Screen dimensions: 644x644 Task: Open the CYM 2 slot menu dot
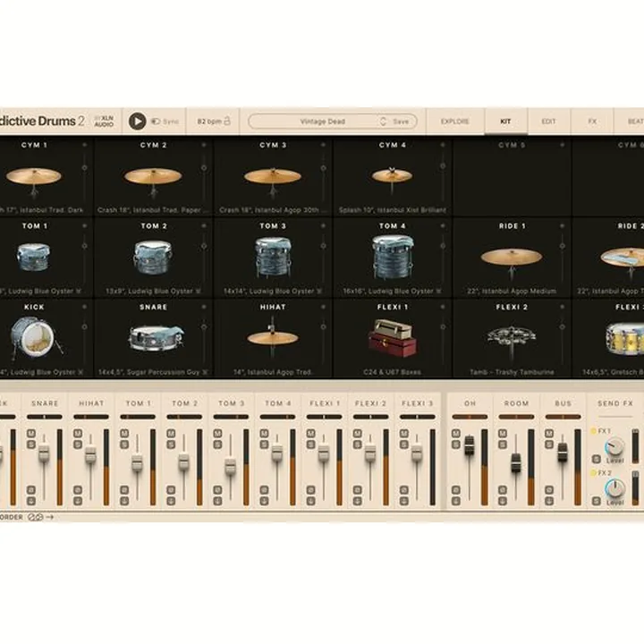[x=204, y=145]
